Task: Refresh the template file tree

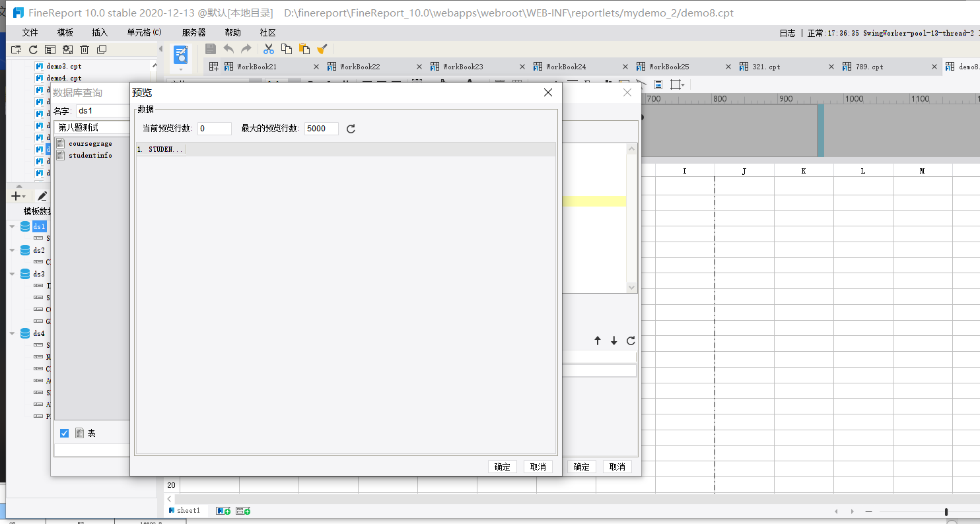Action: [x=33, y=49]
